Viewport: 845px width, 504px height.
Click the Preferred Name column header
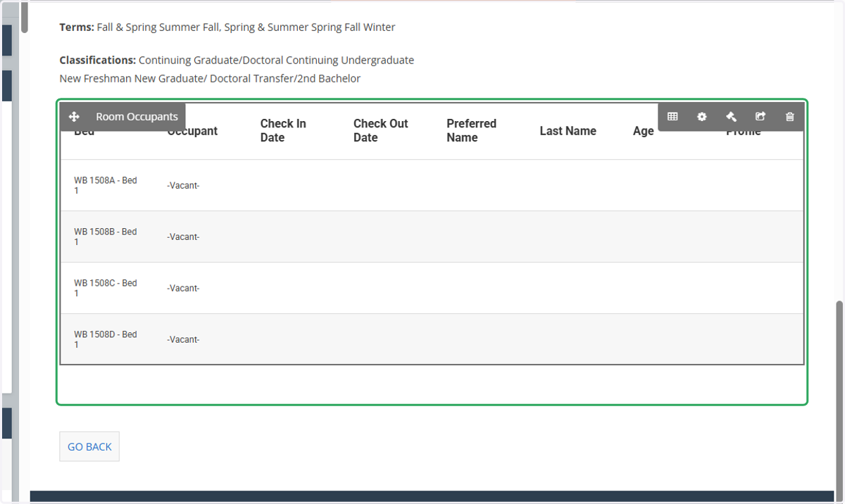pyautogui.click(x=472, y=130)
